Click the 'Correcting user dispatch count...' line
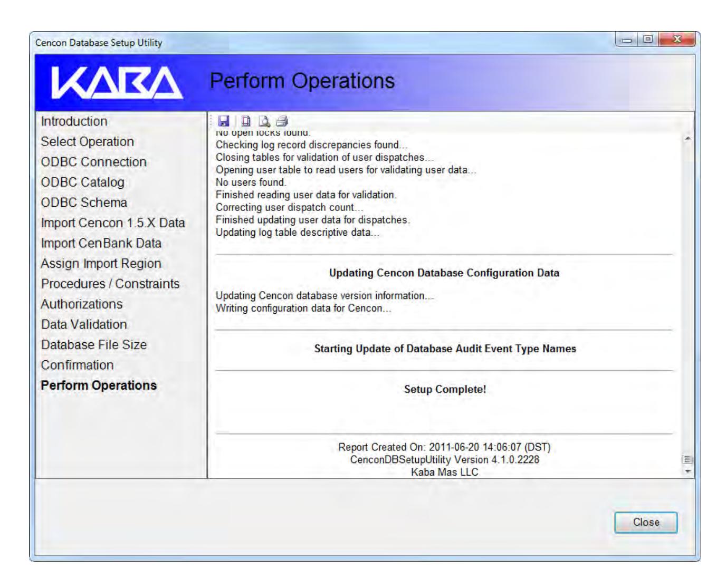Image resolution: width=726 pixels, height=588 pixels. coord(290,208)
